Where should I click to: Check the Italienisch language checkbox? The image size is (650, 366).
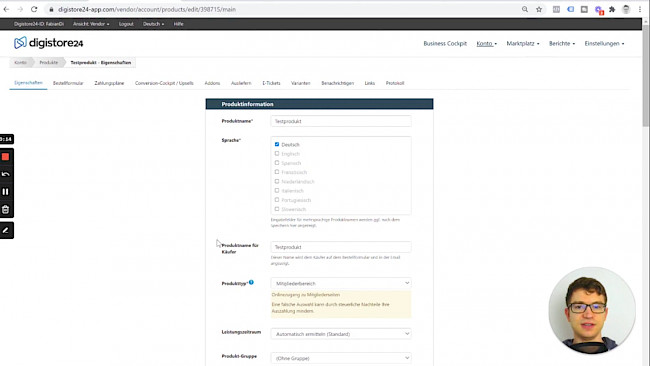point(277,190)
